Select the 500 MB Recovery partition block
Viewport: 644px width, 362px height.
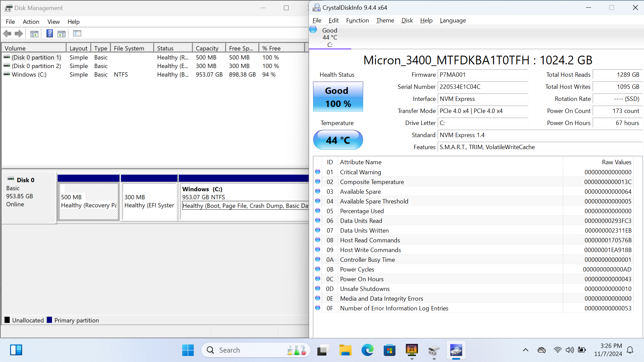(89, 201)
